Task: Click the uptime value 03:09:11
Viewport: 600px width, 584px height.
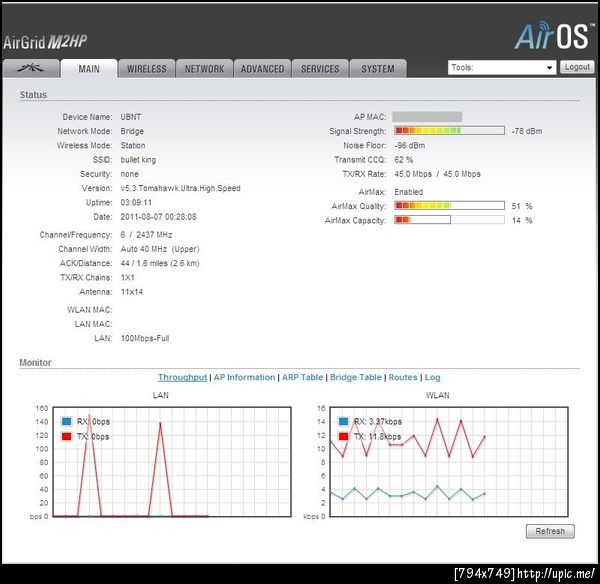Action: click(136, 202)
